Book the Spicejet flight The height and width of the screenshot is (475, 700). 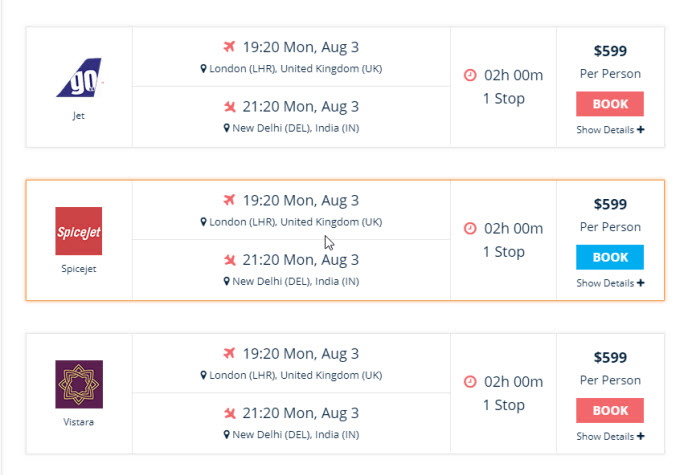(x=610, y=257)
